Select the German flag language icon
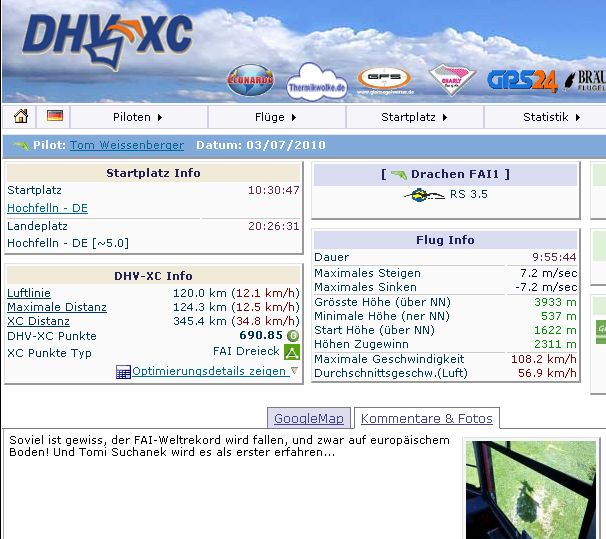606x539 pixels. (x=55, y=115)
